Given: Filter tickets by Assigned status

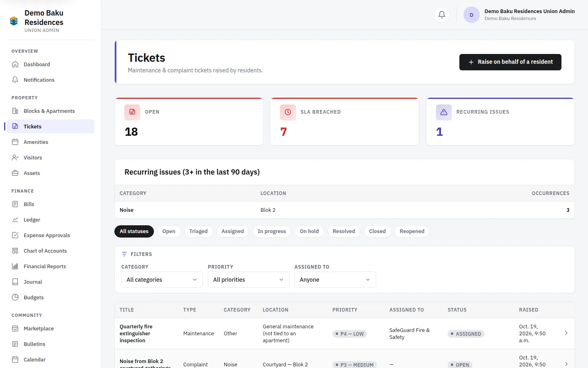Looking at the screenshot, I should [x=233, y=231].
